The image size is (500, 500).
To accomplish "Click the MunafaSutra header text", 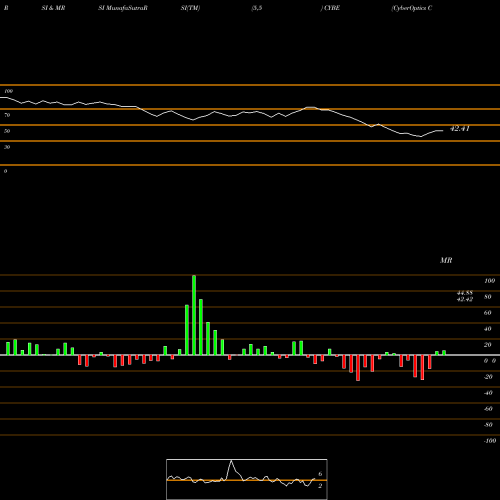I will pos(123,8).
